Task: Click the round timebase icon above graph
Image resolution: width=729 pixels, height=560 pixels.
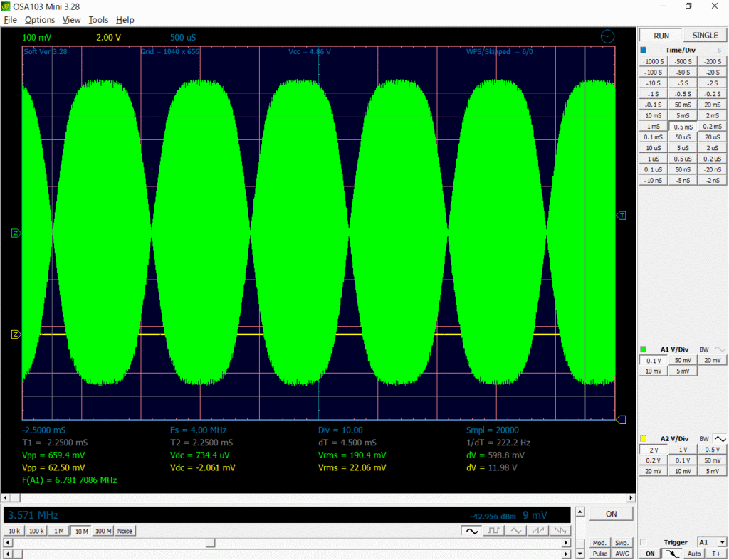Action: [x=607, y=36]
